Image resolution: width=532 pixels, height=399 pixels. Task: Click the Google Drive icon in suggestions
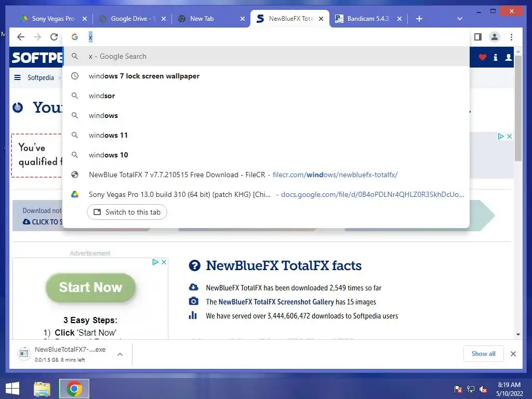pyautogui.click(x=75, y=194)
